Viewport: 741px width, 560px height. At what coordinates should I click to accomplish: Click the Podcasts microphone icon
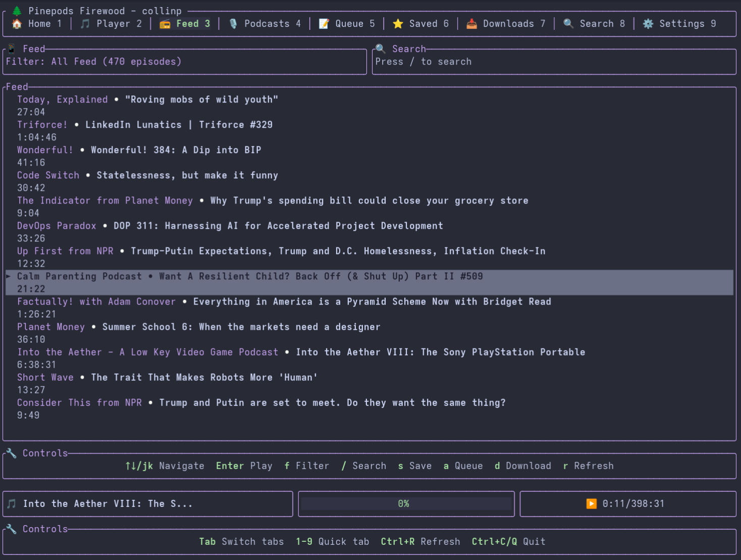point(233,24)
